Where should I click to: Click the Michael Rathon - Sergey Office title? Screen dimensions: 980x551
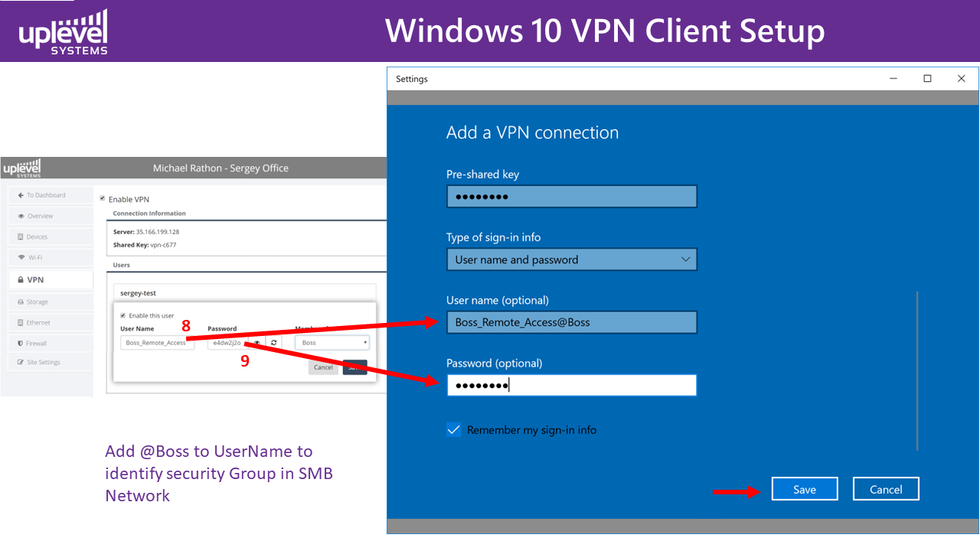(x=220, y=168)
